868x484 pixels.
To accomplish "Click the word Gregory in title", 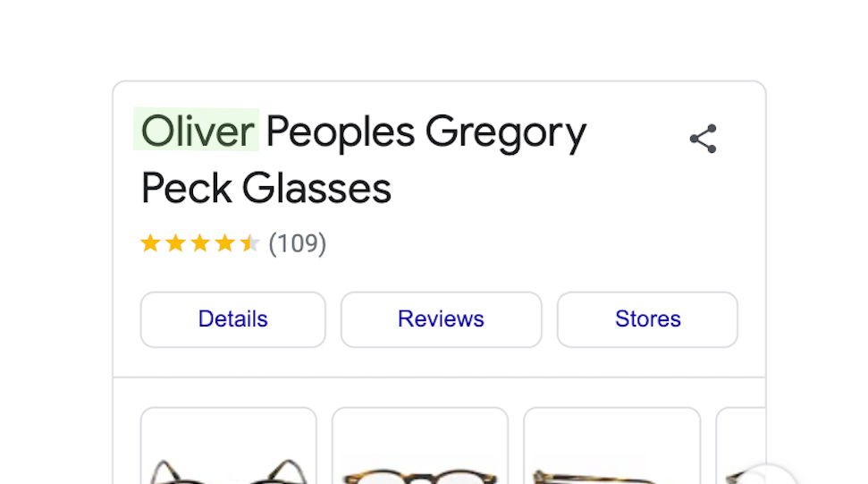I will [505, 133].
